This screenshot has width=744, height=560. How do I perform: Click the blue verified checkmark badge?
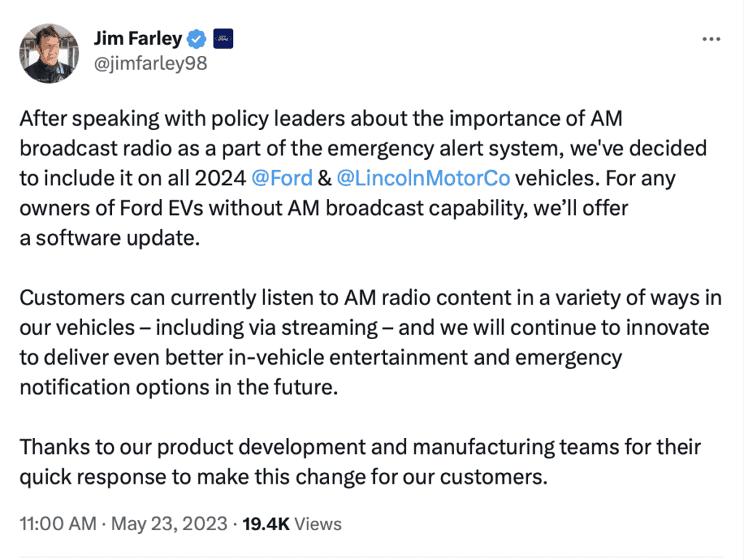197,38
